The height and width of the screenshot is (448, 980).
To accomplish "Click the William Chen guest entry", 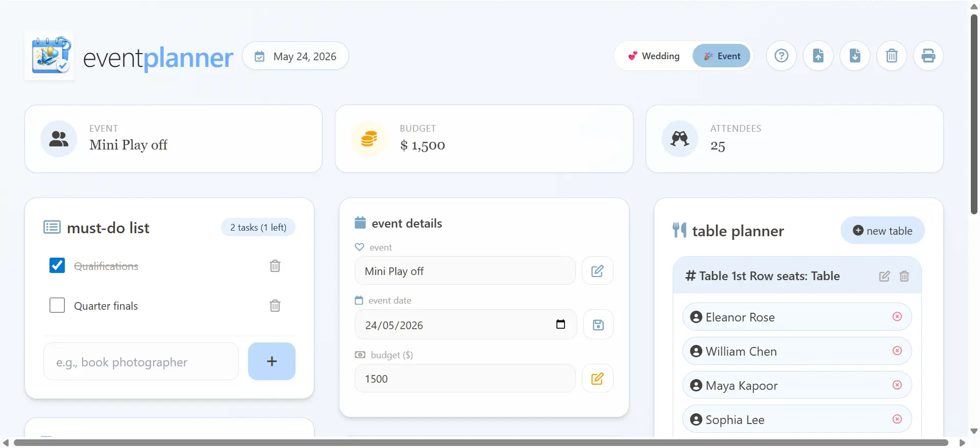I will click(x=797, y=351).
